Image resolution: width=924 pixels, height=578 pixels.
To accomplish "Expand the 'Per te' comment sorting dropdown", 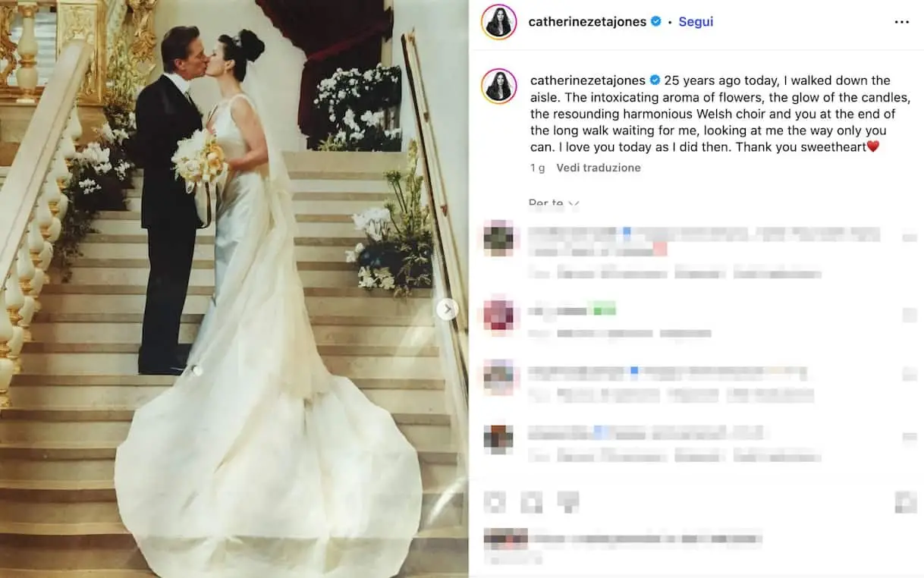I will point(554,203).
